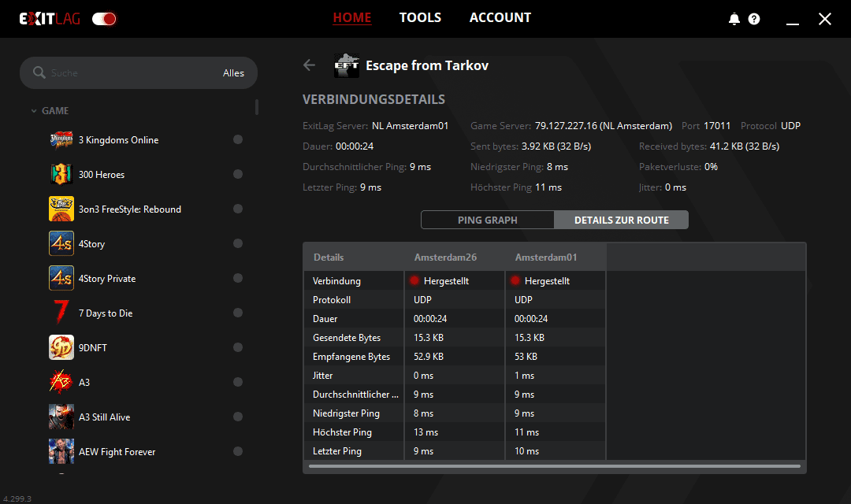
Task: Select the 9DNFT game icon
Action: [61, 347]
